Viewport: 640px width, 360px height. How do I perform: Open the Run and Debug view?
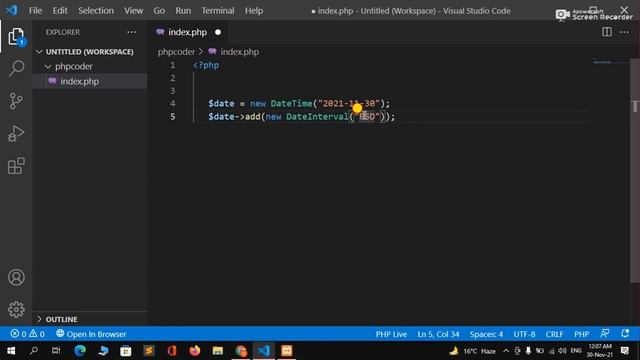(x=16, y=133)
